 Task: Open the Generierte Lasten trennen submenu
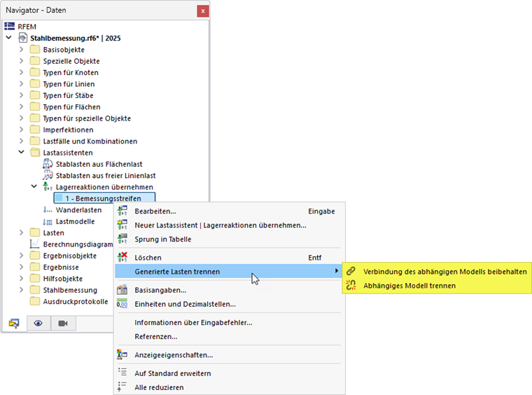coord(227,271)
